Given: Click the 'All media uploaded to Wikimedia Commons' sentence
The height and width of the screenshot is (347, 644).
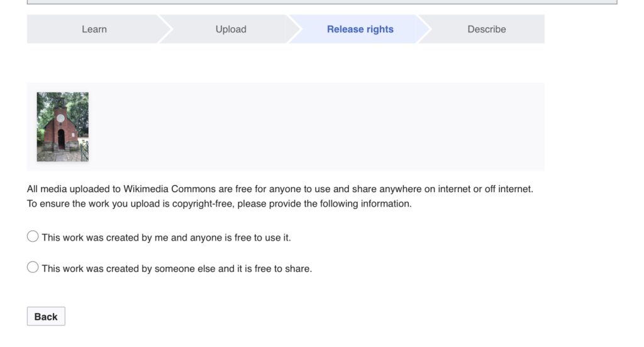Looking at the screenshot, I should [x=280, y=189].
